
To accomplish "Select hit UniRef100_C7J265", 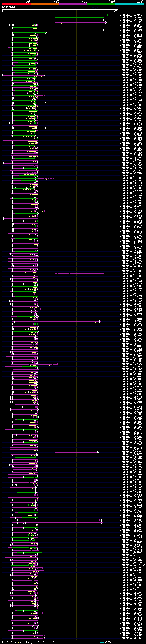I will coord(131,542).
